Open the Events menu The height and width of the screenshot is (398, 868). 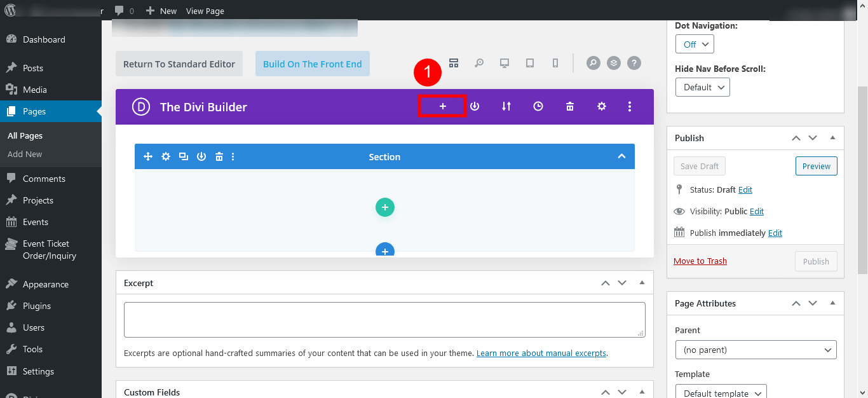click(x=51, y=222)
